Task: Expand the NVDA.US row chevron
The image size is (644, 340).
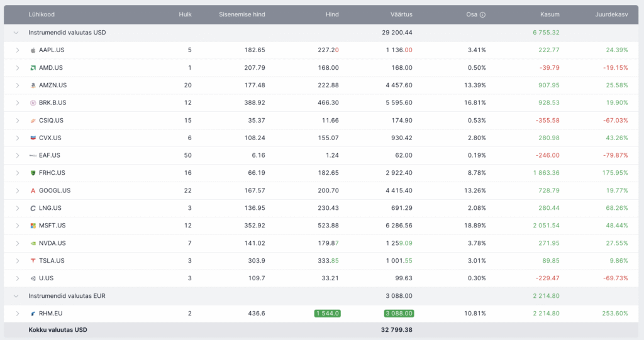Action: (x=17, y=243)
